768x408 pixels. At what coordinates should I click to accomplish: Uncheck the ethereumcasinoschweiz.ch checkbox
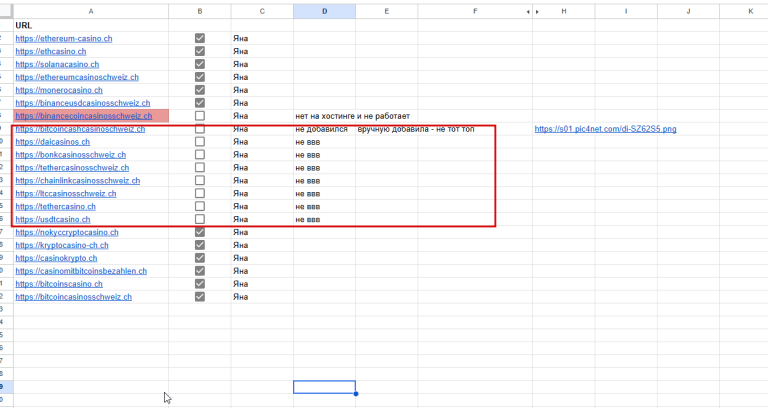(x=200, y=77)
